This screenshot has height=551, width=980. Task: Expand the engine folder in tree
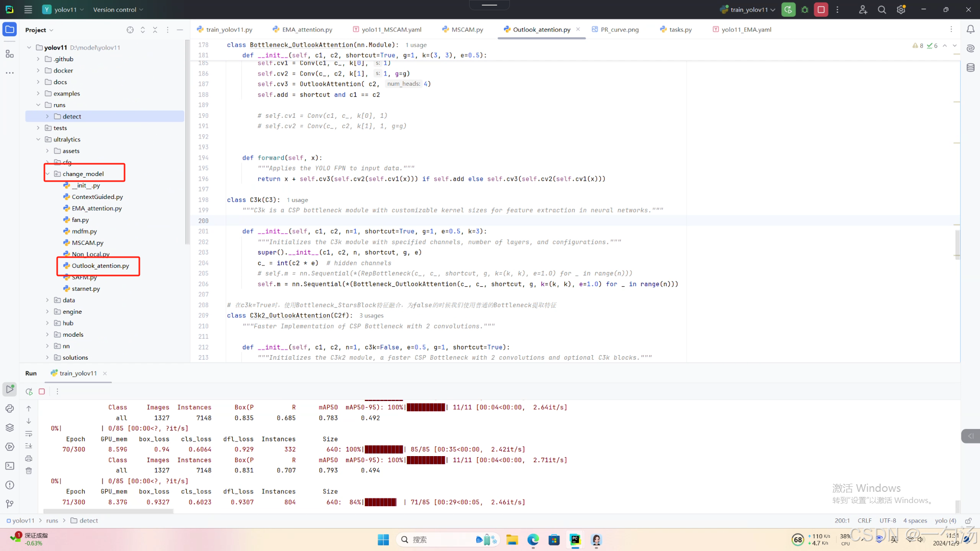click(47, 312)
